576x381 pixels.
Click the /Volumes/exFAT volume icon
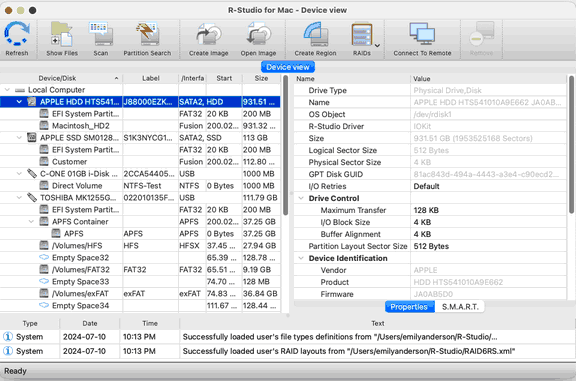tap(44, 294)
